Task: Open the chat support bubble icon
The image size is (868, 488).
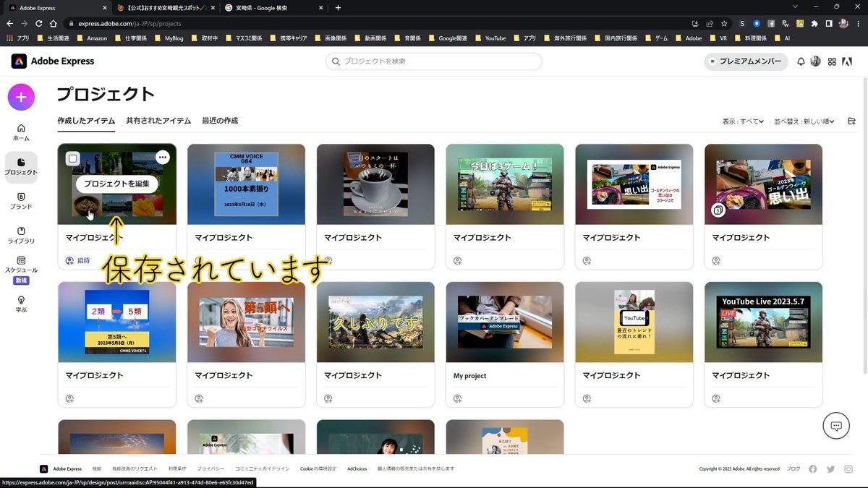Action: [836, 426]
